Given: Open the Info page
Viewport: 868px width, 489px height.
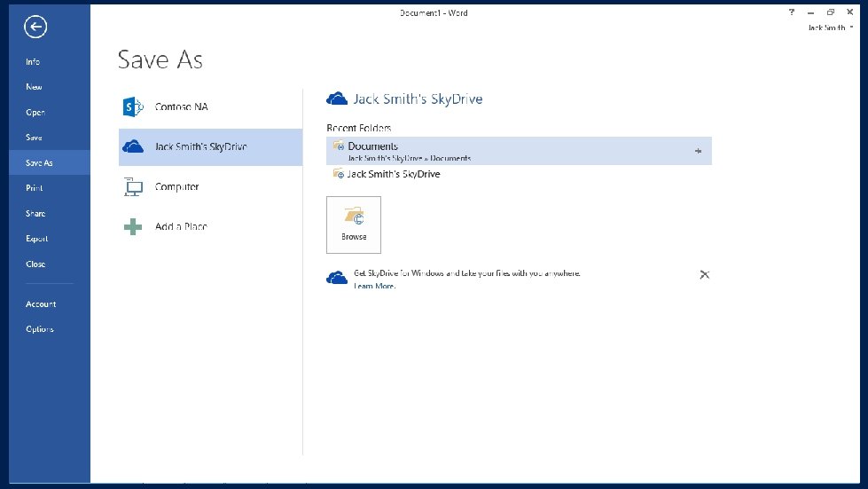Looking at the screenshot, I should click(33, 61).
